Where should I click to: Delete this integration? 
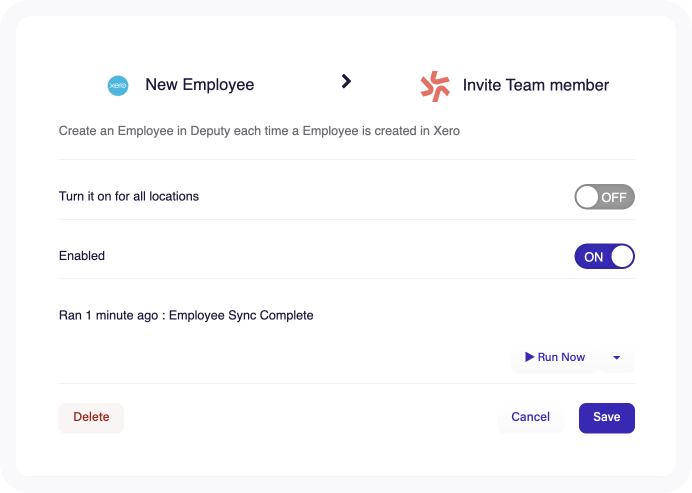click(x=91, y=417)
